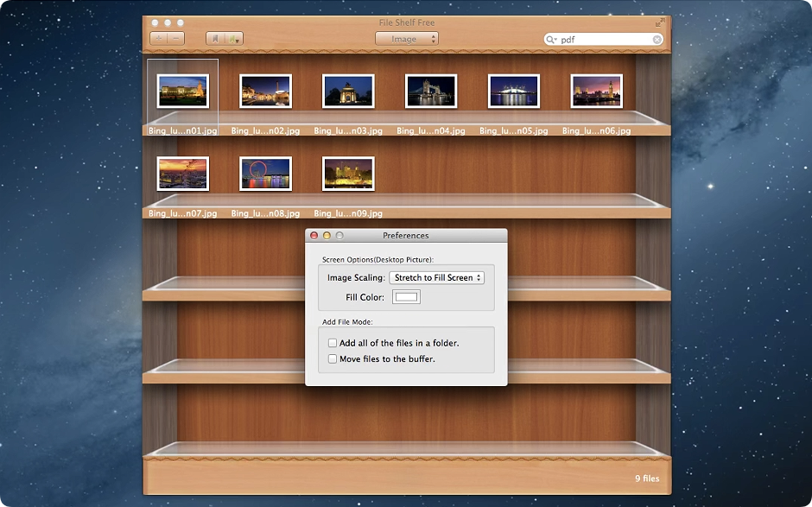The height and width of the screenshot is (507, 812).
Task: Enable Add all of the files in a folder
Action: [333, 343]
